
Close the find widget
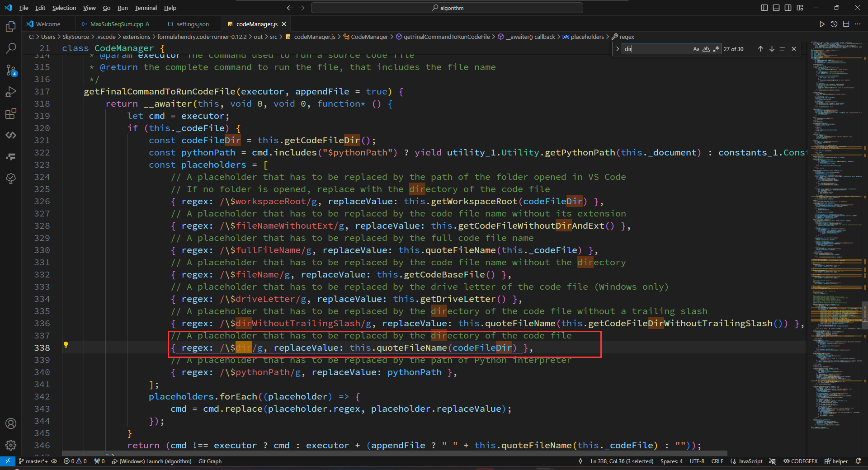794,49
